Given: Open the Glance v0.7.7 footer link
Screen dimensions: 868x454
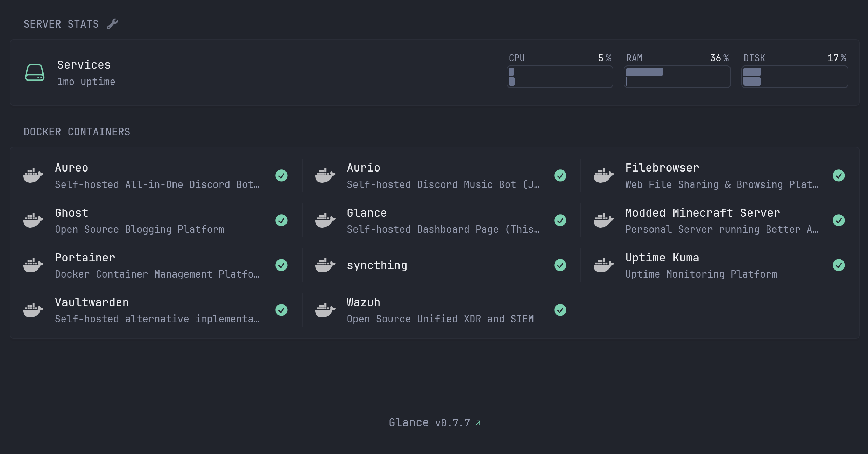Looking at the screenshot, I should [x=435, y=423].
